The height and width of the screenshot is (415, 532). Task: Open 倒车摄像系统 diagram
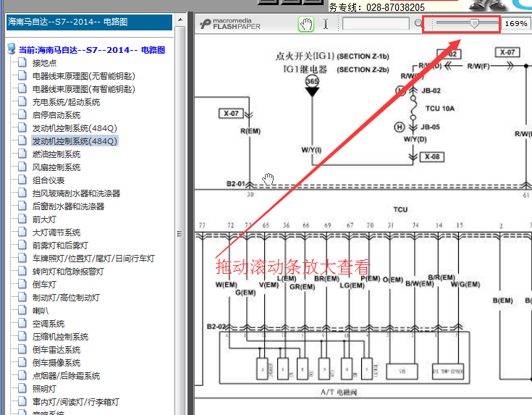pos(56,363)
